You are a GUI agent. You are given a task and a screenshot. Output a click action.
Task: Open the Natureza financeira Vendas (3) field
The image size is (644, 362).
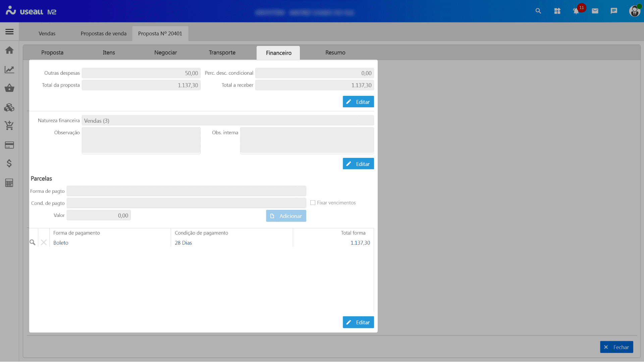coord(227,121)
